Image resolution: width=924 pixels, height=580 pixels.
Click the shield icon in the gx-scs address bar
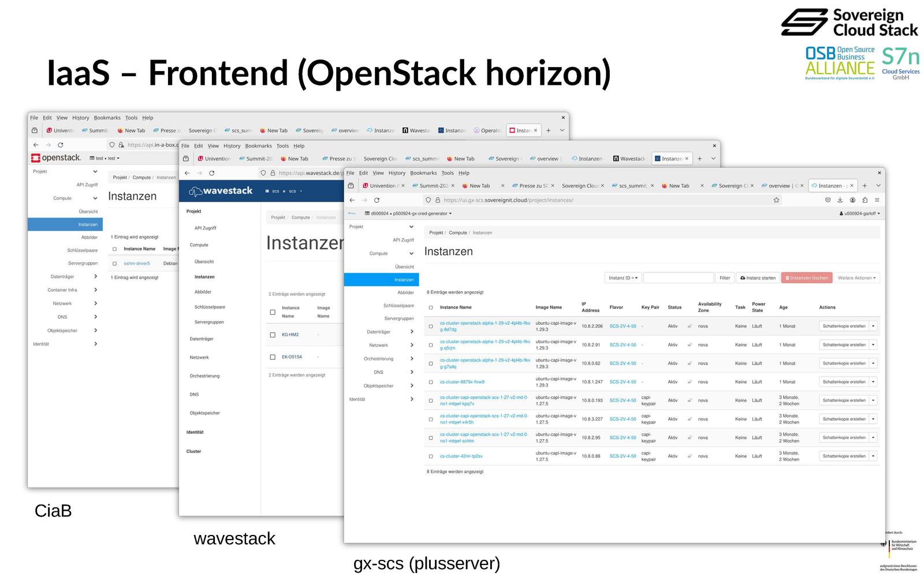click(428, 200)
